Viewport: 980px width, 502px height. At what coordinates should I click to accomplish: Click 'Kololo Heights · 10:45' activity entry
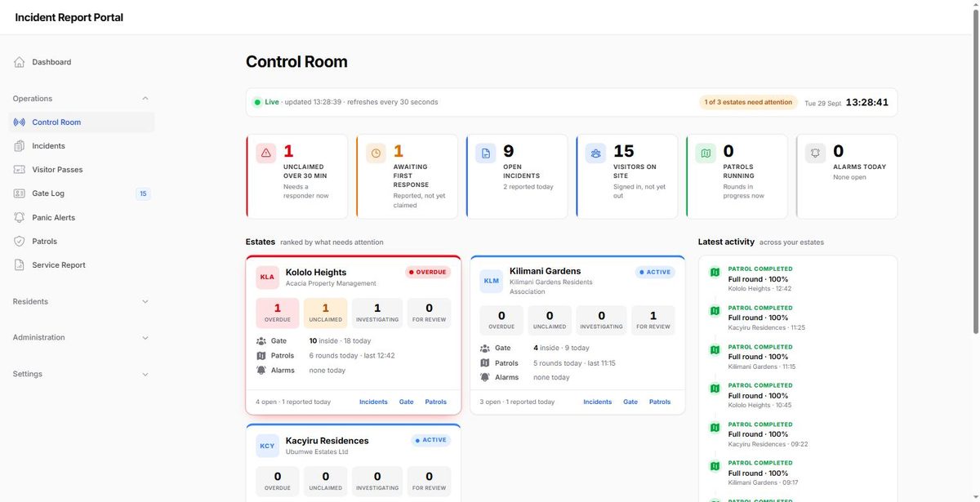click(x=759, y=406)
